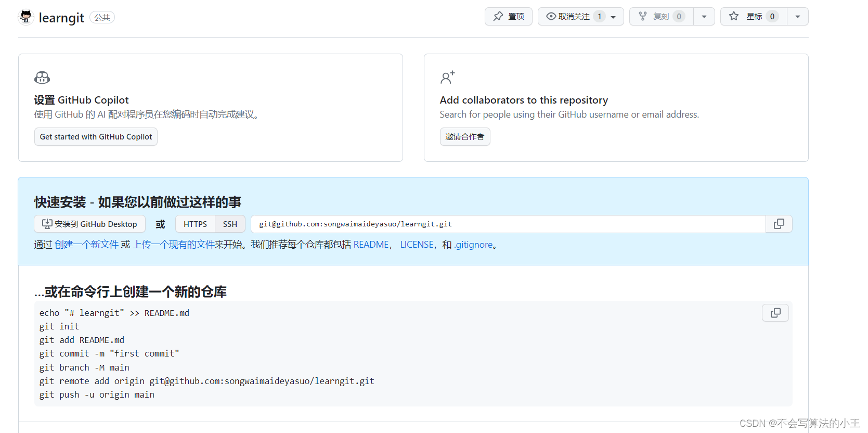This screenshot has height=433, width=868.
Task: Switch to the HTTPS URL tab
Action: 195,224
